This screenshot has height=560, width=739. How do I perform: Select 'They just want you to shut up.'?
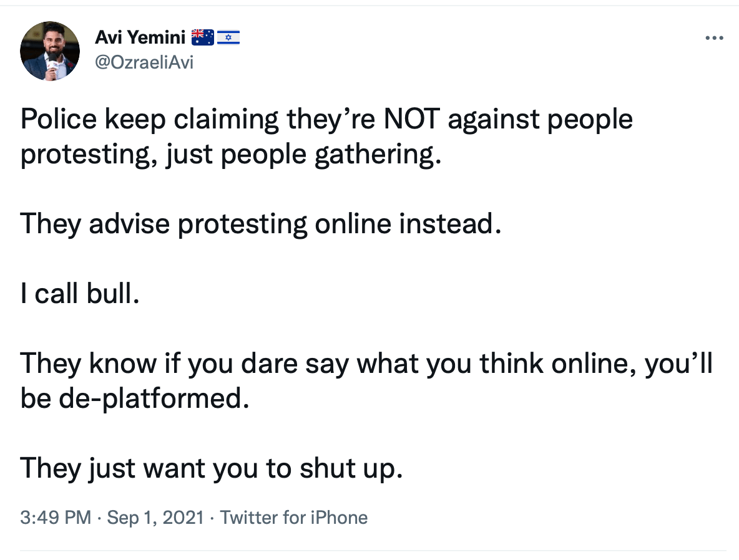point(211,468)
